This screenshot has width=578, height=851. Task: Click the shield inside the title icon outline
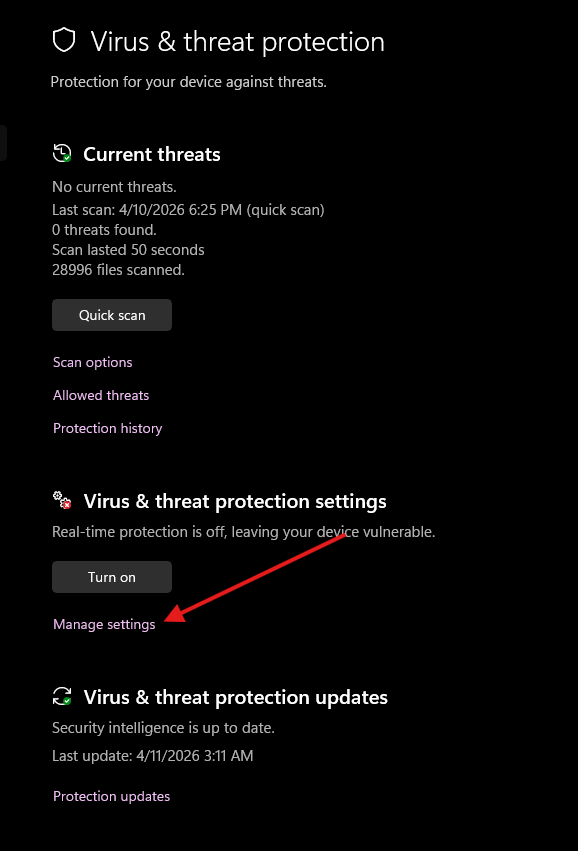(64, 41)
